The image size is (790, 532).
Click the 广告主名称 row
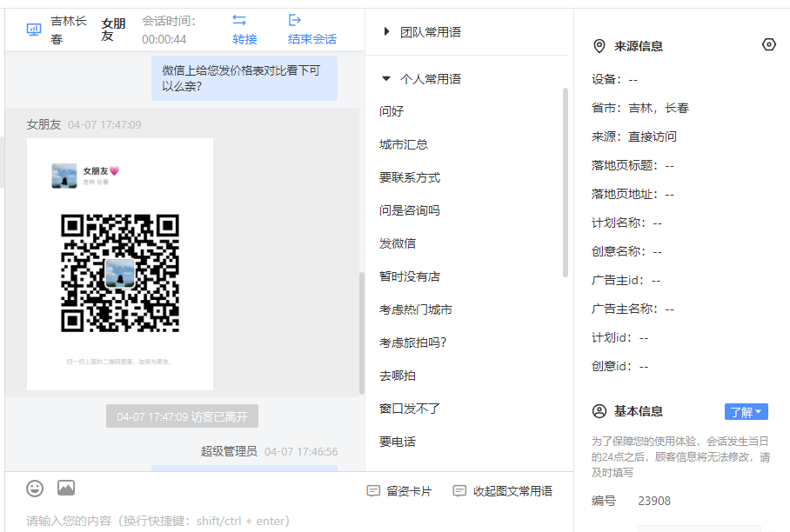pos(633,309)
